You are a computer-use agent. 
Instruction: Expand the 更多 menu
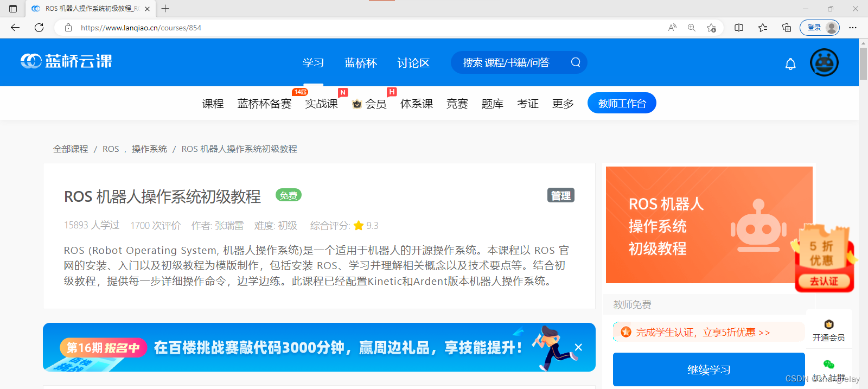(563, 104)
